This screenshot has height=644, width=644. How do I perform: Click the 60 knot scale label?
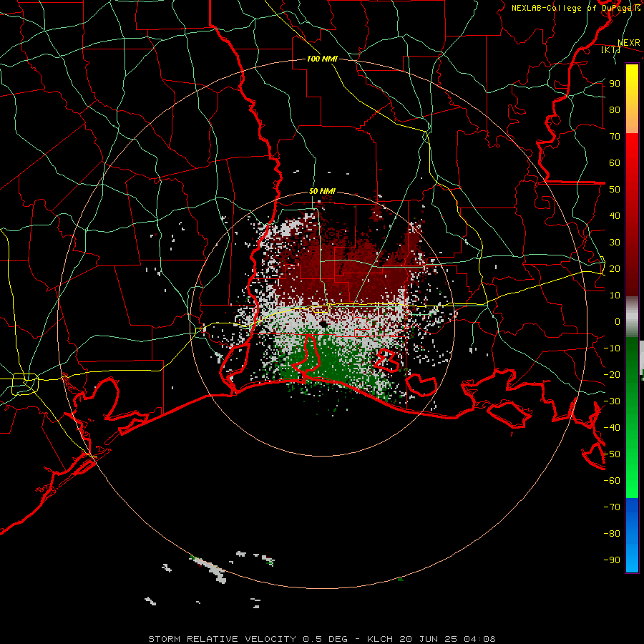[x=615, y=162]
